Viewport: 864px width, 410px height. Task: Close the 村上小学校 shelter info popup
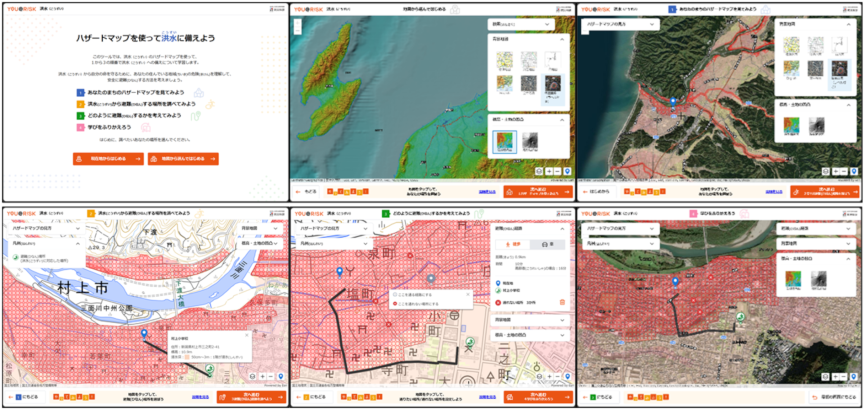coord(246,335)
